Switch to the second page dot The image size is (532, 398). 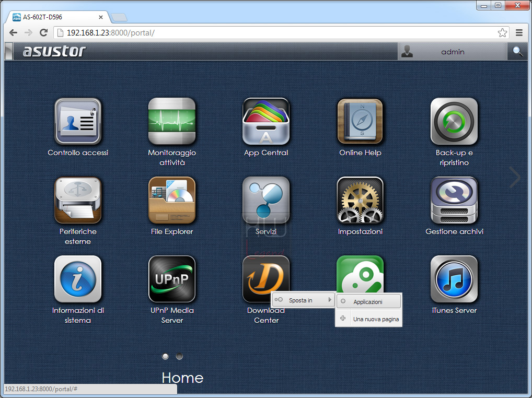179,356
